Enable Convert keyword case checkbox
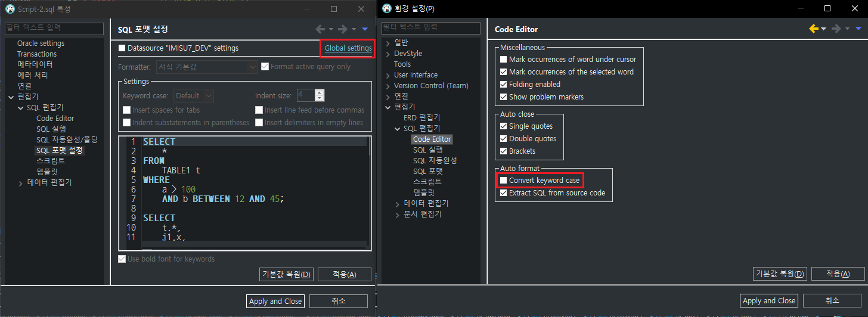Image resolution: width=868 pixels, height=317 pixels. click(504, 181)
